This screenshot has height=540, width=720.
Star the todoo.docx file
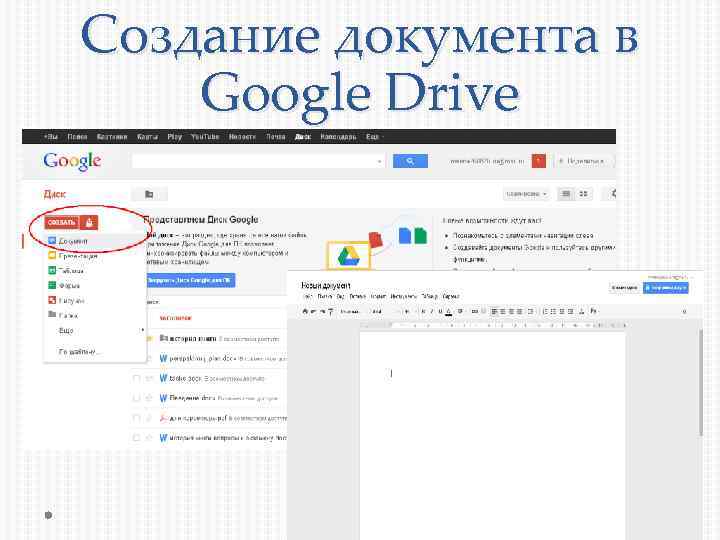pyautogui.click(x=149, y=379)
